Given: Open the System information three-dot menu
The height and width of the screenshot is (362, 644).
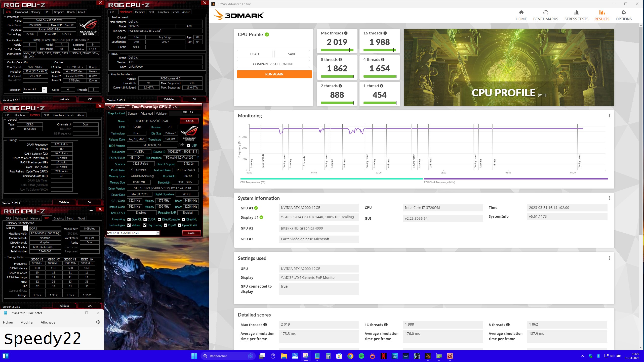Looking at the screenshot, I should pos(609,198).
